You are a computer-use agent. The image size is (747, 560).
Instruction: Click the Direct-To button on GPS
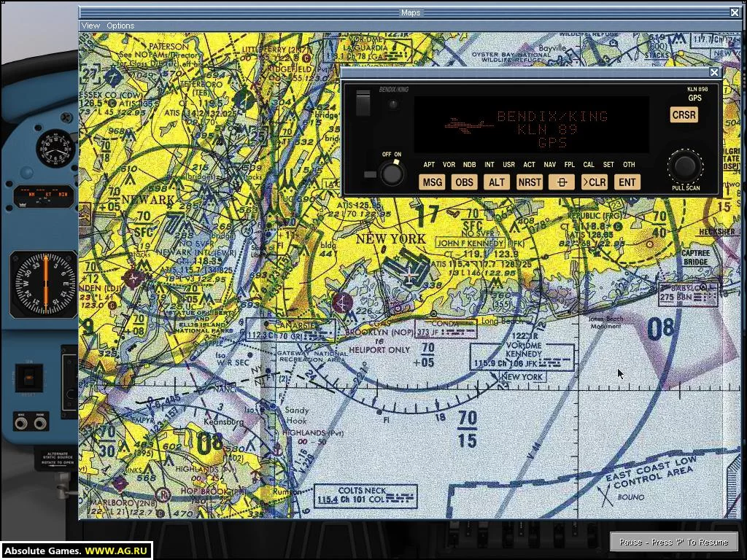[562, 182]
